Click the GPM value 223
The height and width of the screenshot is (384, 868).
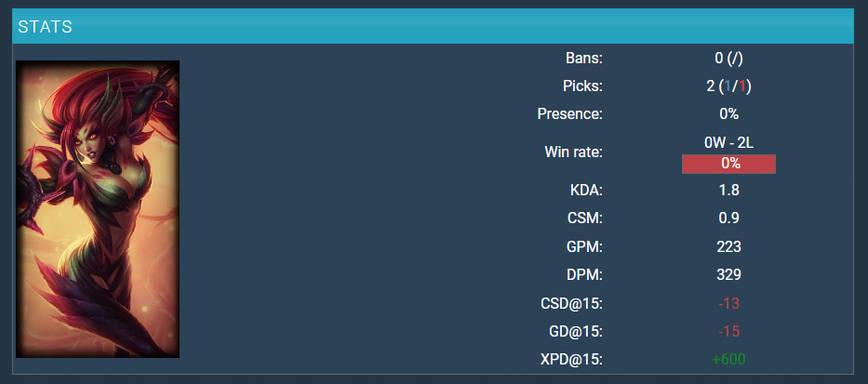tap(728, 246)
